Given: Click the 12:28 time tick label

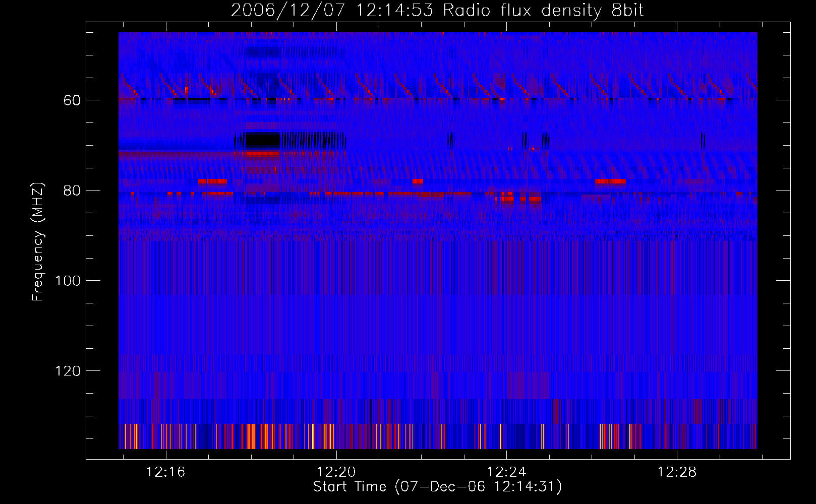Looking at the screenshot, I should pyautogui.click(x=677, y=472).
